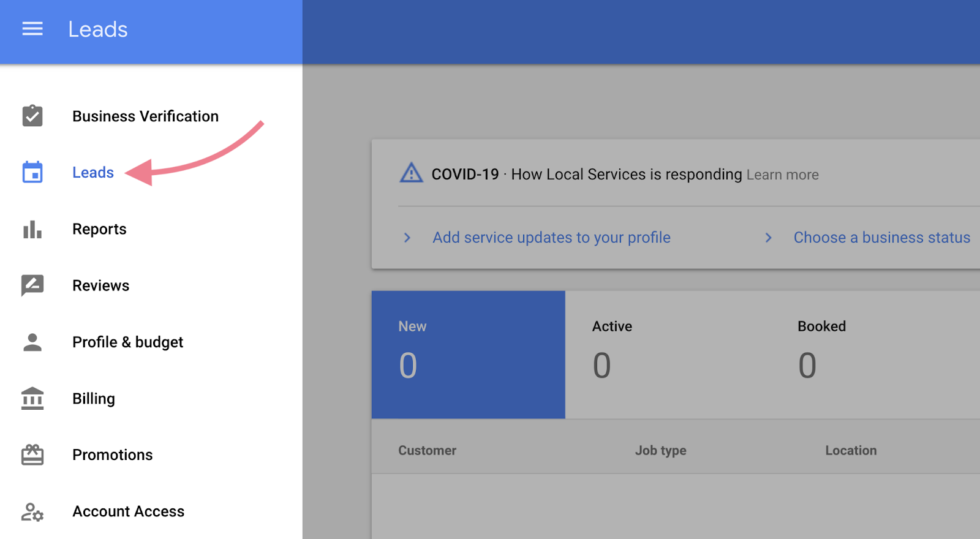Click the Reviews speech bubble icon
980x539 pixels.
[x=32, y=285]
